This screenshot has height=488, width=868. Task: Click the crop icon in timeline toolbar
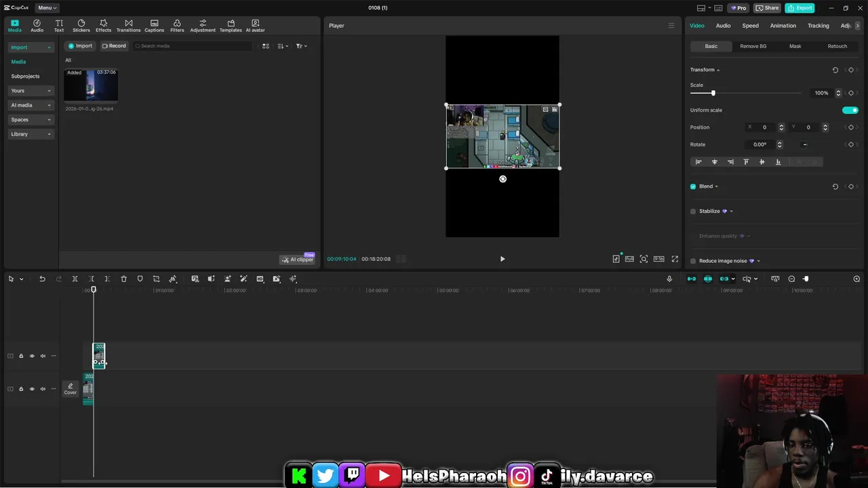(156, 279)
